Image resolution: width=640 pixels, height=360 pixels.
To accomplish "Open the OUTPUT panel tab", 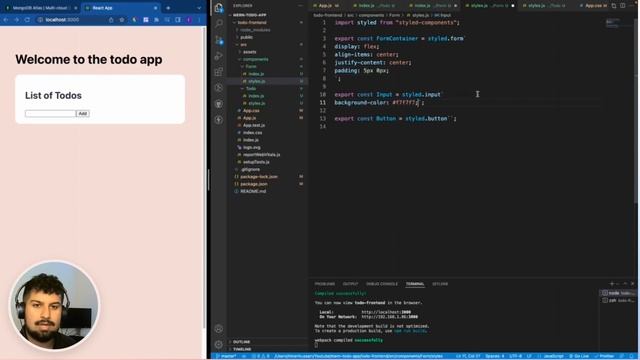I will point(350,284).
